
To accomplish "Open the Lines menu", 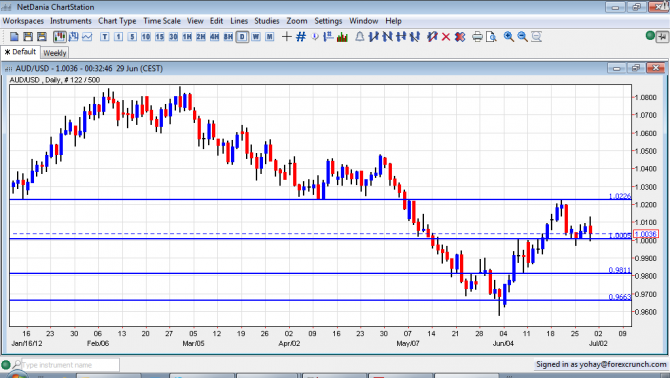I will [x=239, y=21].
